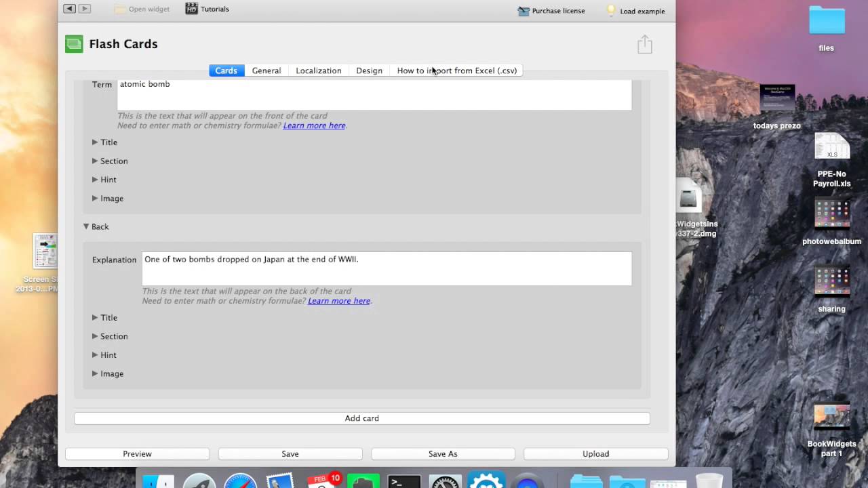Screen dimensions: 868x488
Task: Open Trash in the dock
Action: coord(709,481)
